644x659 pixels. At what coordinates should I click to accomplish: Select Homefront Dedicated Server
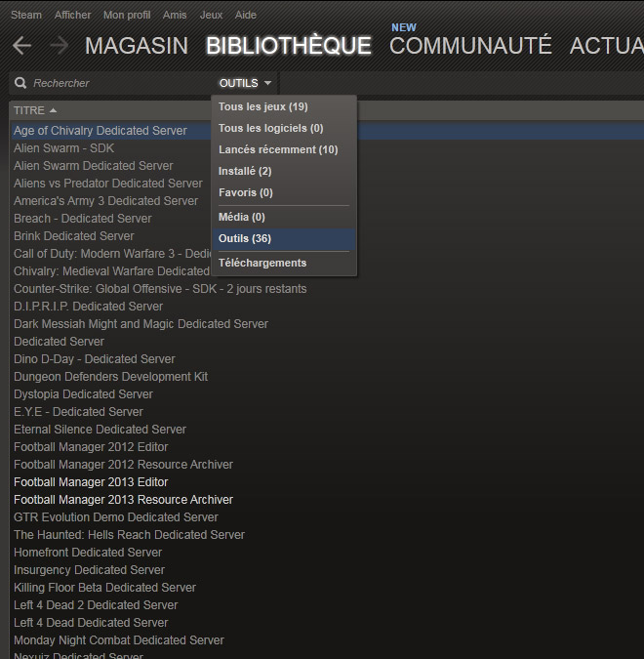point(88,553)
